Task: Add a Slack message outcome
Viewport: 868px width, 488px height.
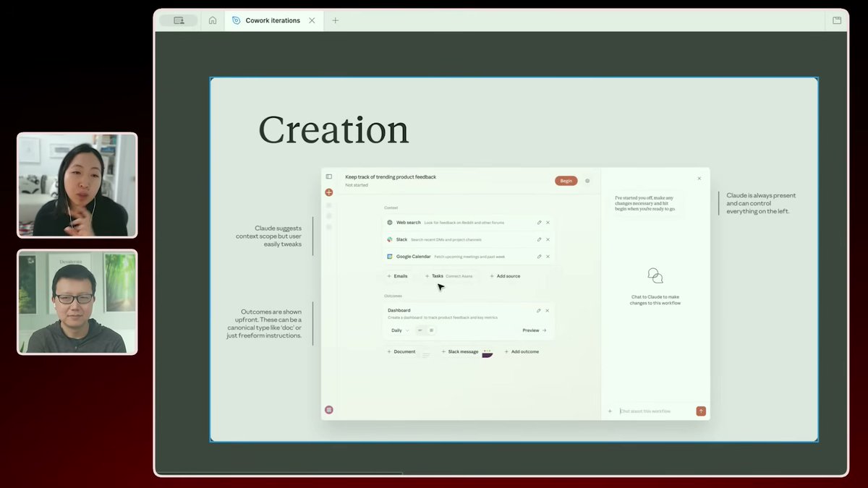Action: pos(459,352)
